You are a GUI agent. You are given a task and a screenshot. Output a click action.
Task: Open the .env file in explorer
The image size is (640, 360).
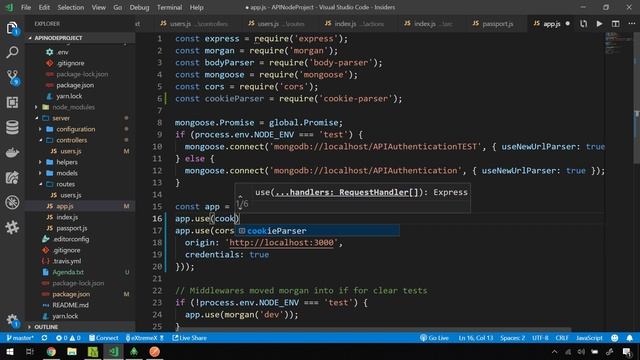[x=62, y=52]
